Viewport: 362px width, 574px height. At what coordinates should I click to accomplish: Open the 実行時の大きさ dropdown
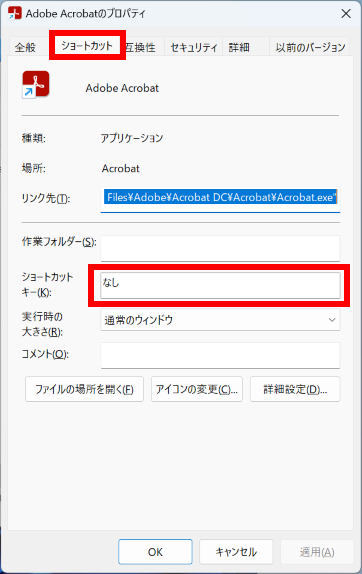pos(220,320)
